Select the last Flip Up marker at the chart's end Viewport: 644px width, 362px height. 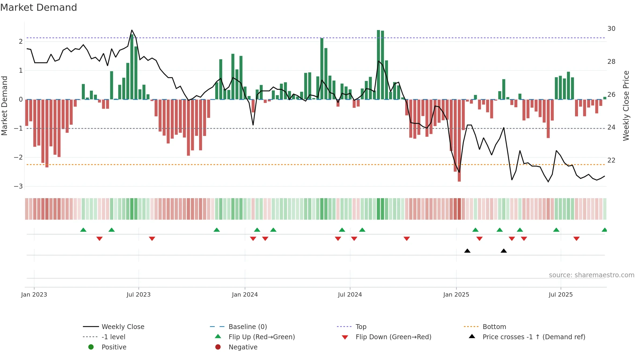605,230
